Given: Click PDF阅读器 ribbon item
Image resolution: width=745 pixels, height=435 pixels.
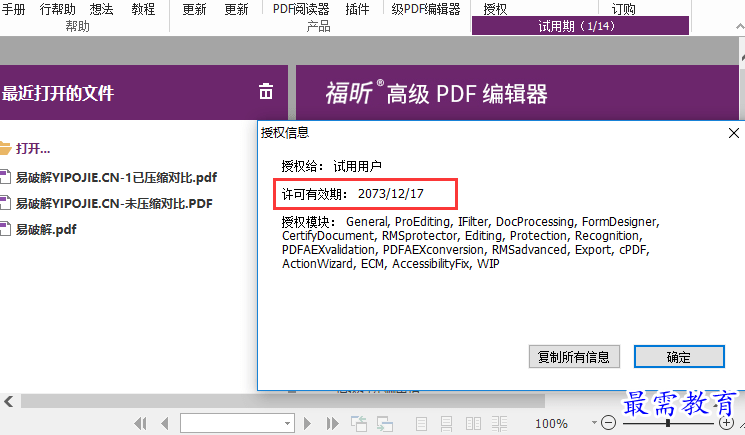Looking at the screenshot, I should tap(301, 9).
